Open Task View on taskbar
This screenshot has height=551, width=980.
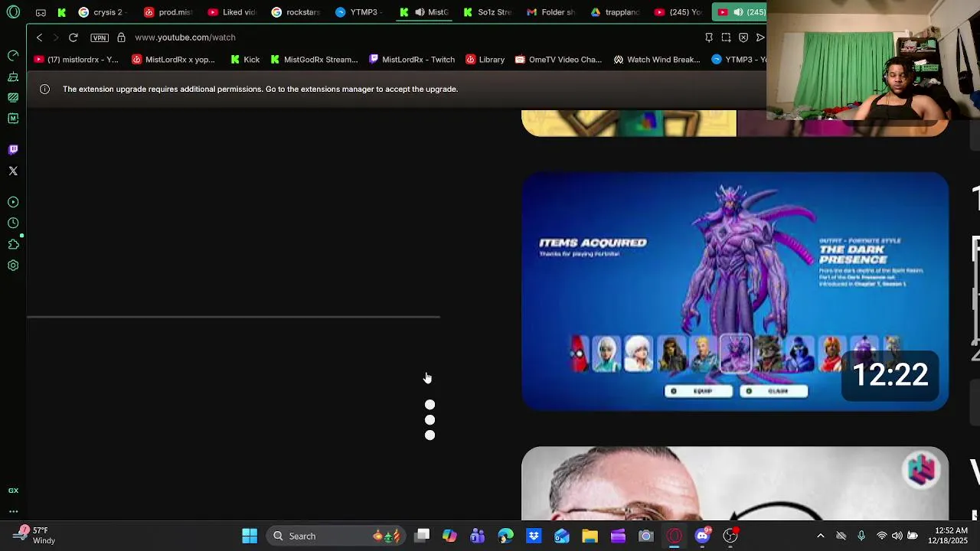[x=422, y=536]
